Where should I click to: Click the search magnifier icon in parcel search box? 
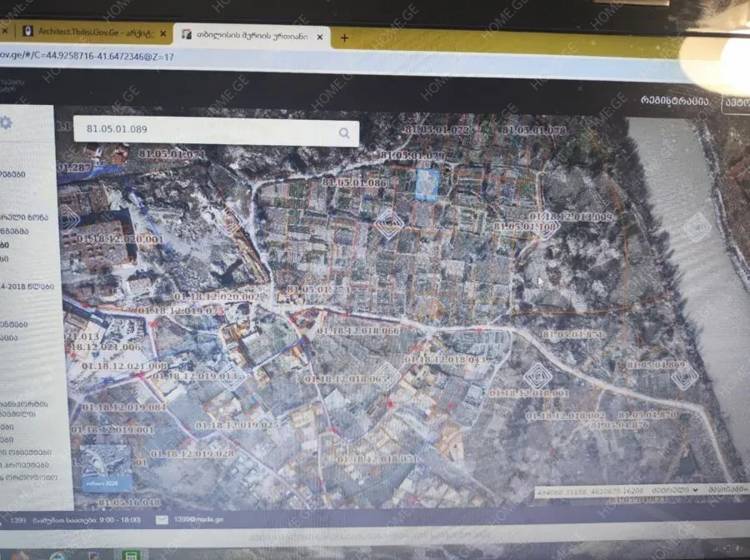point(344,132)
